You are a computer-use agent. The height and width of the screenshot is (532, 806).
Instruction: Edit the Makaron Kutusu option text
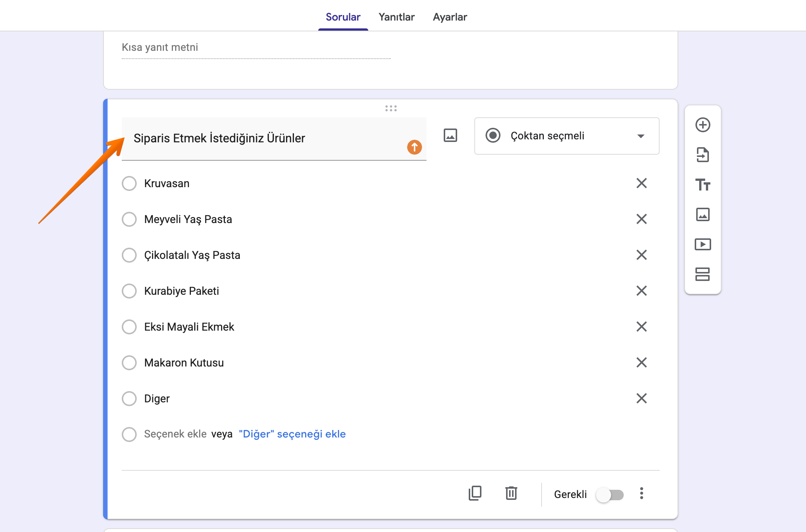click(x=184, y=363)
